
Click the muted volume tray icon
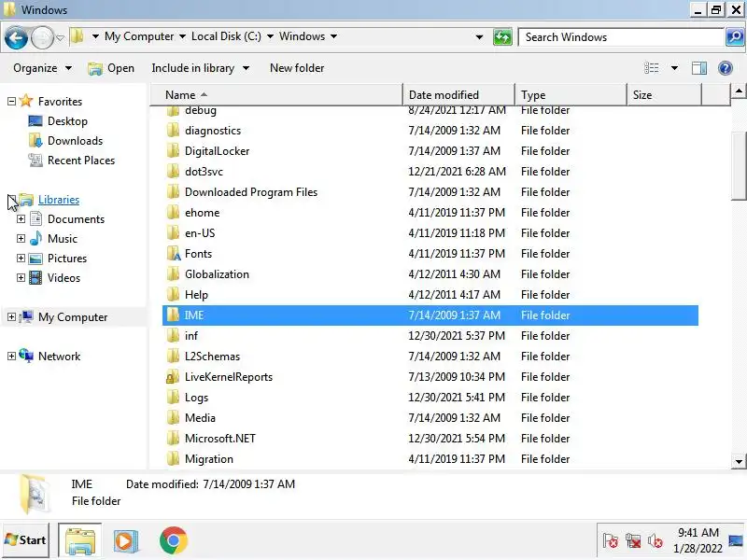click(x=655, y=541)
